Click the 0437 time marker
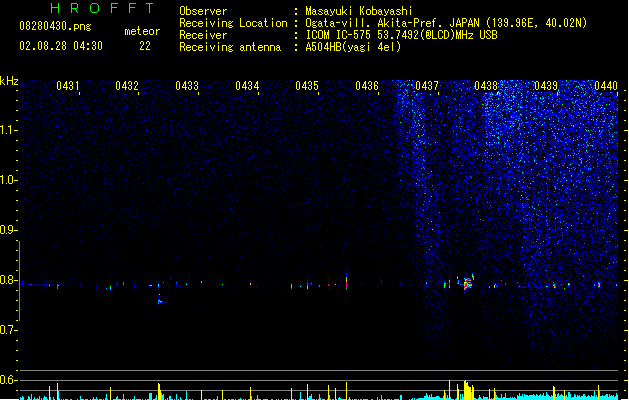This screenshot has width=629, height=400. click(427, 86)
